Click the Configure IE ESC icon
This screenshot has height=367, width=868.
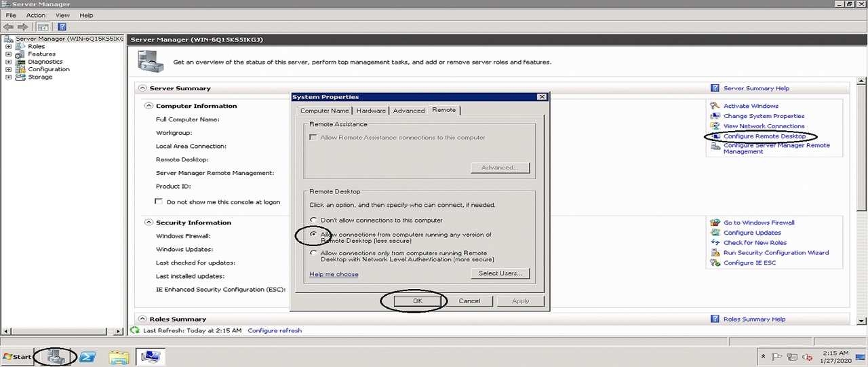point(715,263)
